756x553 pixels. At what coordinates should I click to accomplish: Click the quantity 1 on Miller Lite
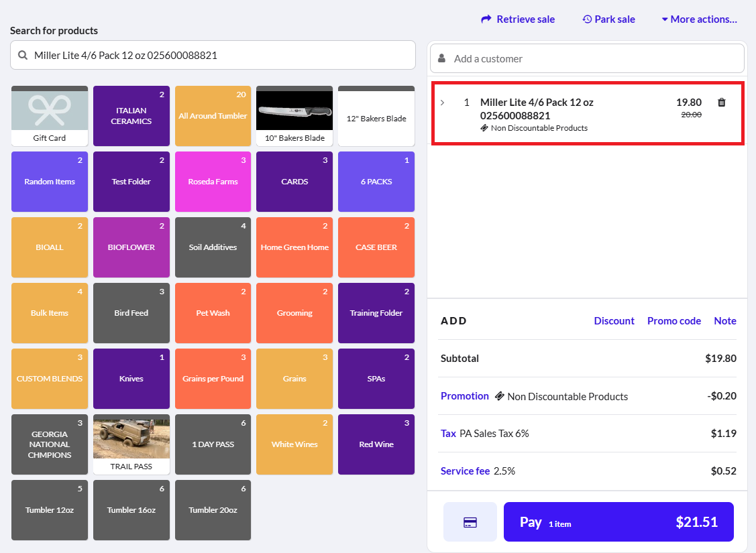click(x=466, y=102)
